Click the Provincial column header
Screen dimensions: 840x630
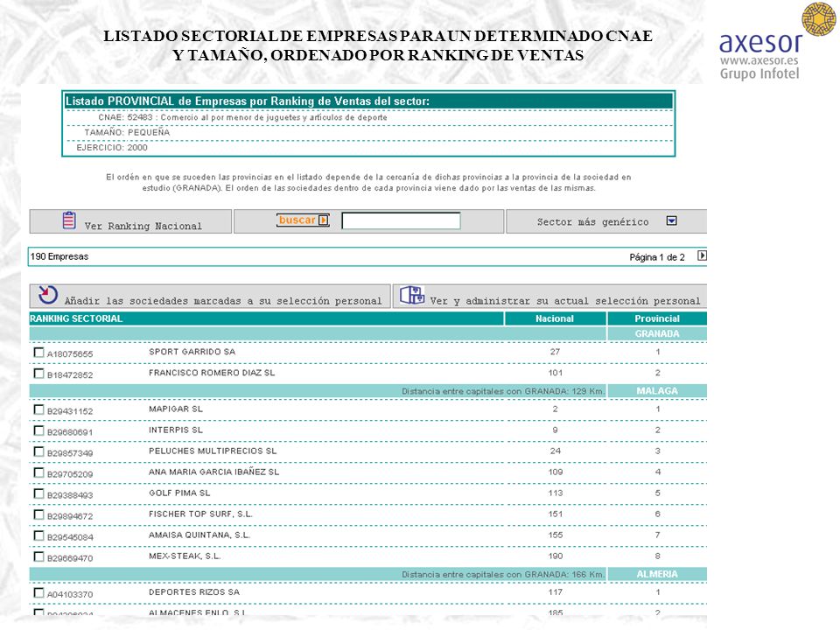(657, 318)
